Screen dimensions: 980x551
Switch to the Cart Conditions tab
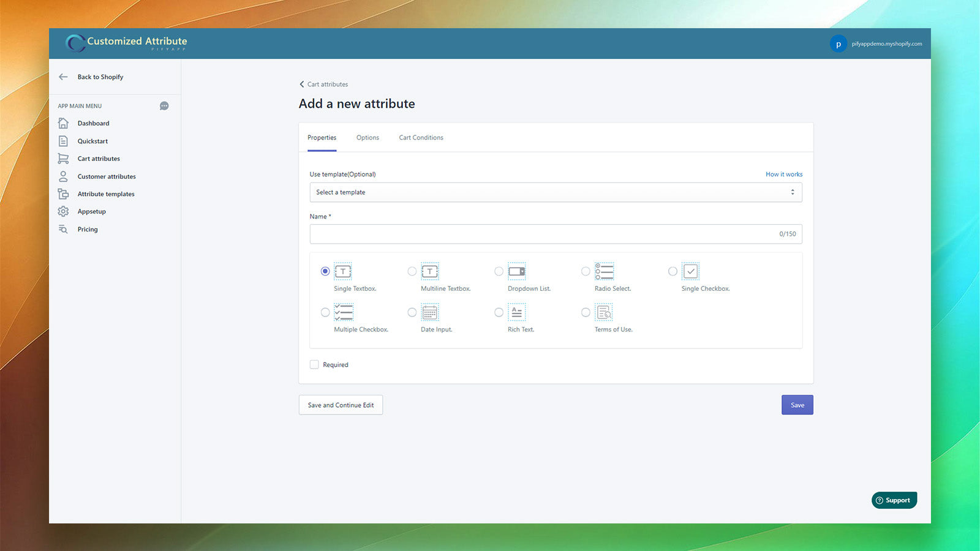coord(421,138)
